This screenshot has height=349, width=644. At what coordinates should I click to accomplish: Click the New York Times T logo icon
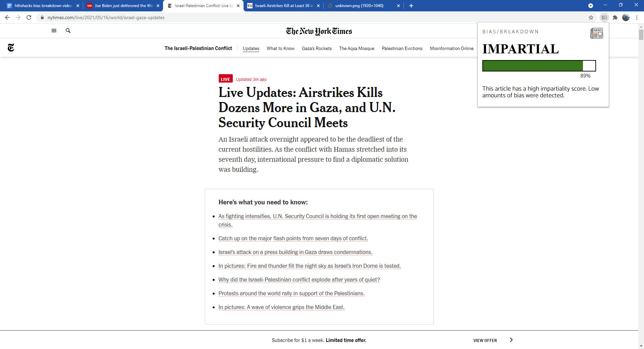coord(11,48)
